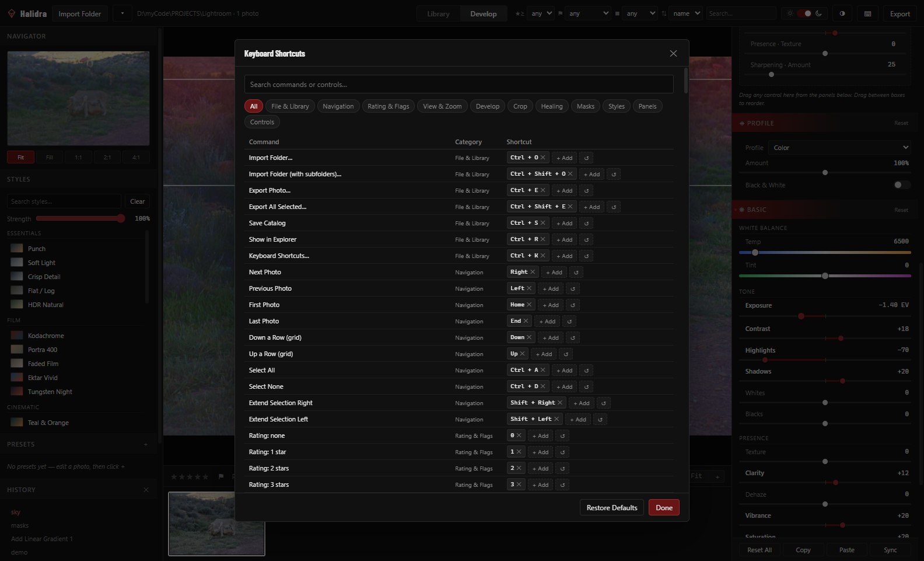Filter shortcuts by Controls category
Screen dimensions: 924x561
point(262,122)
